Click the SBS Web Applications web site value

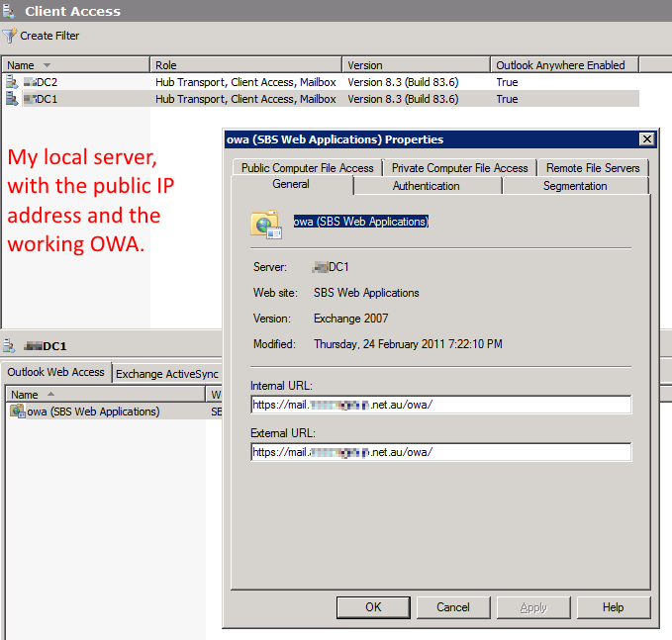[366, 293]
